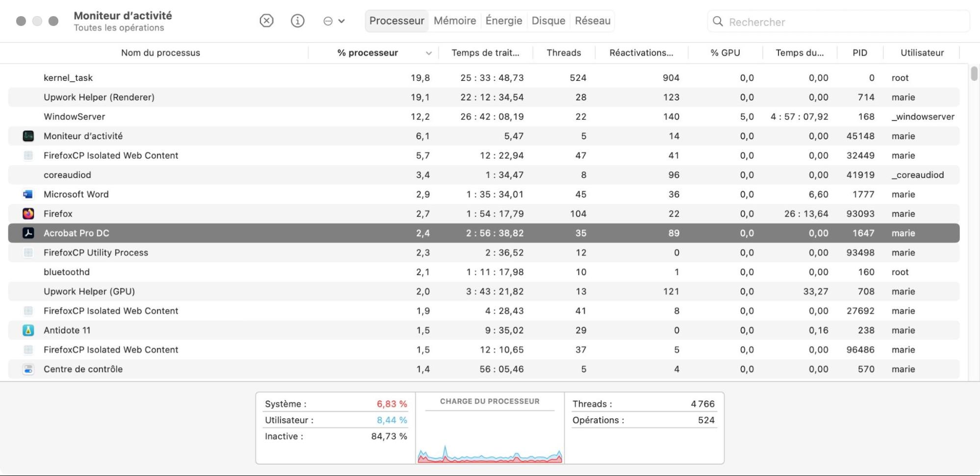The width and height of the screenshot is (980, 476).
Task: Click CPU time 25 : 33 : 48,73
Action: coord(492,77)
